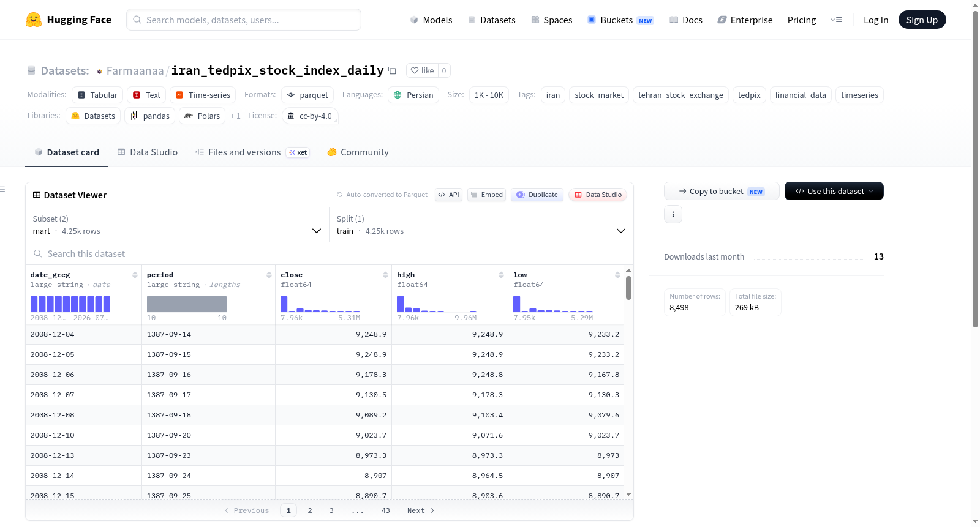
Task: Open Use this dataset dropdown
Action: point(834,191)
